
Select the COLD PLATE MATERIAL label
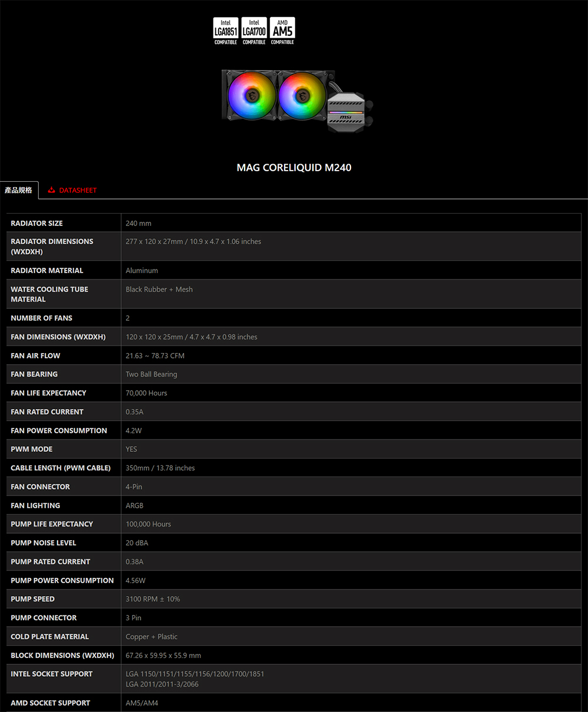click(50, 636)
